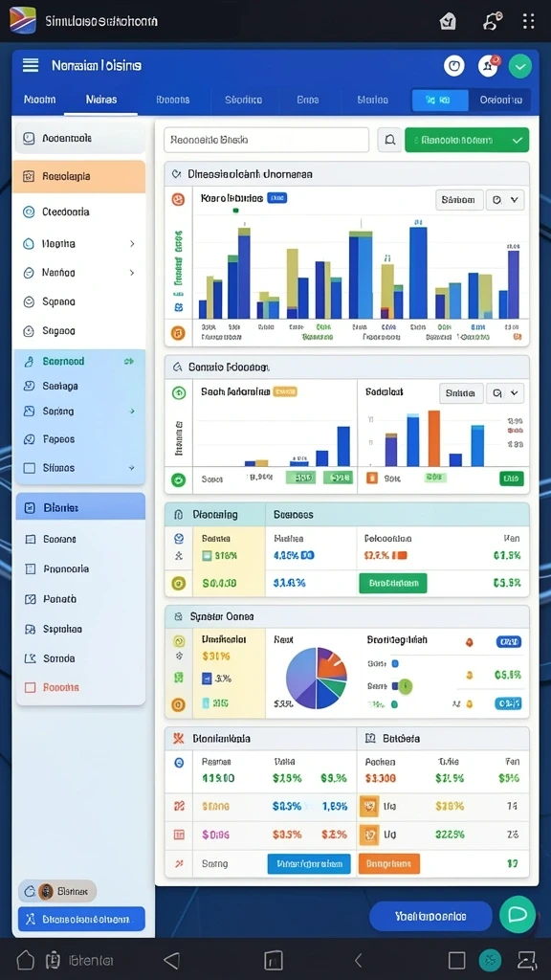This screenshot has height=980, width=551.
Task: Click the red tools icon in the Dionlankaia header
Action: pyautogui.click(x=178, y=738)
